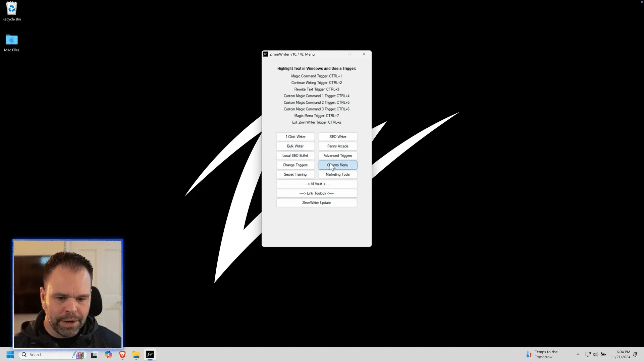Image resolution: width=644 pixels, height=362 pixels.
Task: Open the clock and date panel
Action: [621, 354]
